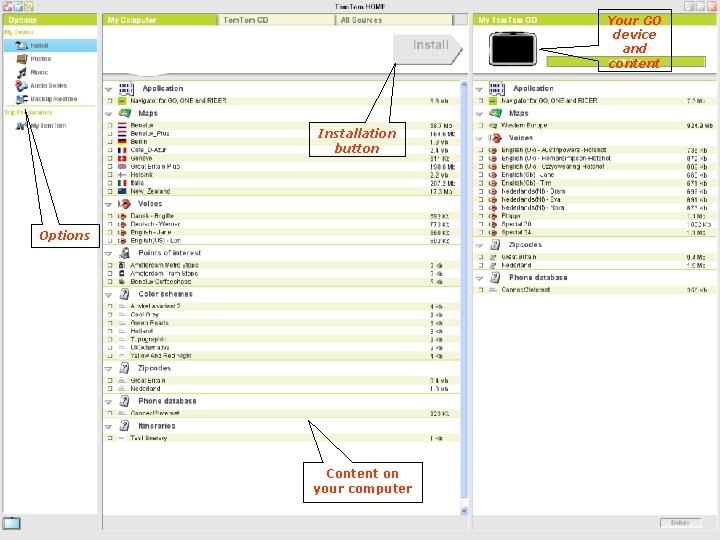Select the Benelux Coffeeshops entry
The height and width of the screenshot is (540, 720).
[281, 281]
